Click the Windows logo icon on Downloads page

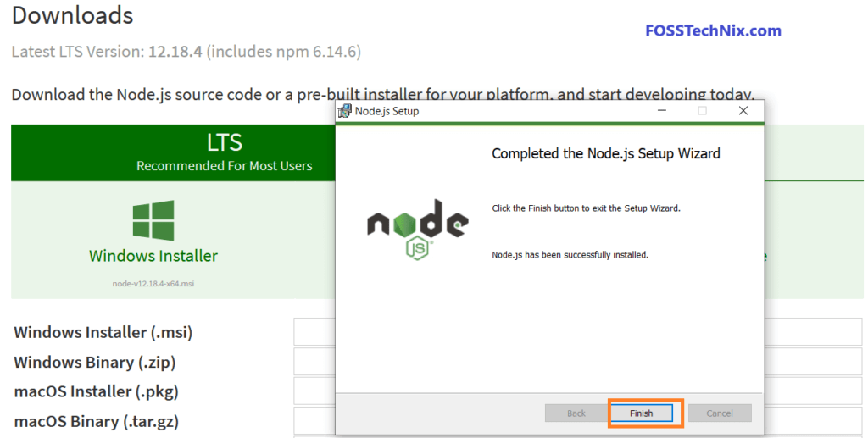tap(153, 220)
